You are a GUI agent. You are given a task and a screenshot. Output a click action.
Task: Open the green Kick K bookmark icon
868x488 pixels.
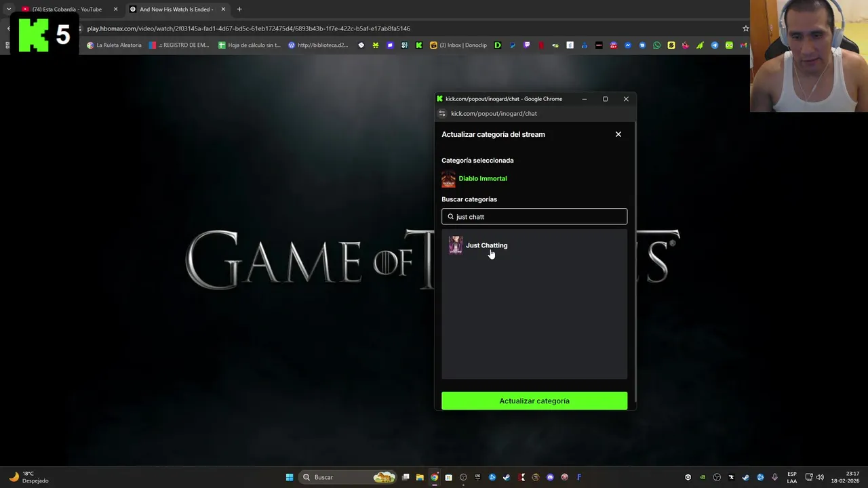(x=419, y=45)
